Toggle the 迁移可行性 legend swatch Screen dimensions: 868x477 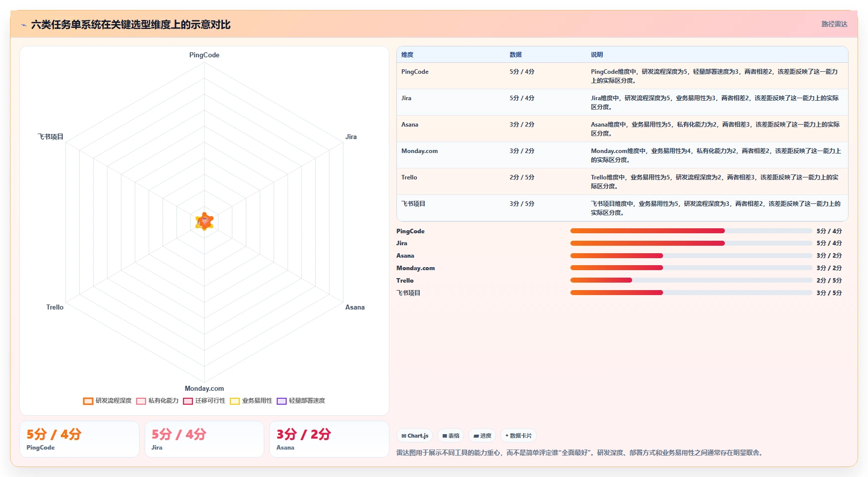coord(188,401)
